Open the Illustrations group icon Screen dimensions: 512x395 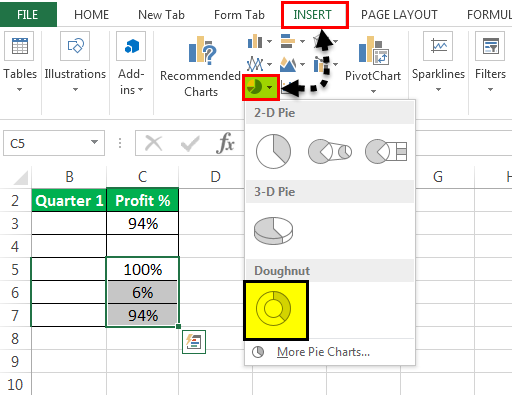(75, 46)
